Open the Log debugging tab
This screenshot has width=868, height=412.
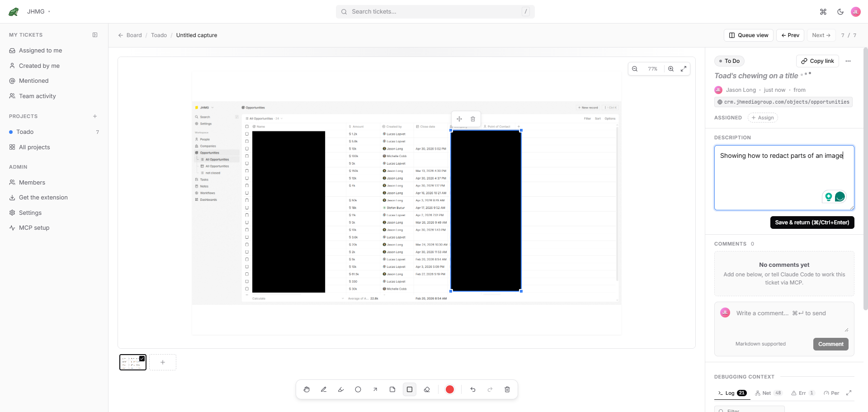732,393
